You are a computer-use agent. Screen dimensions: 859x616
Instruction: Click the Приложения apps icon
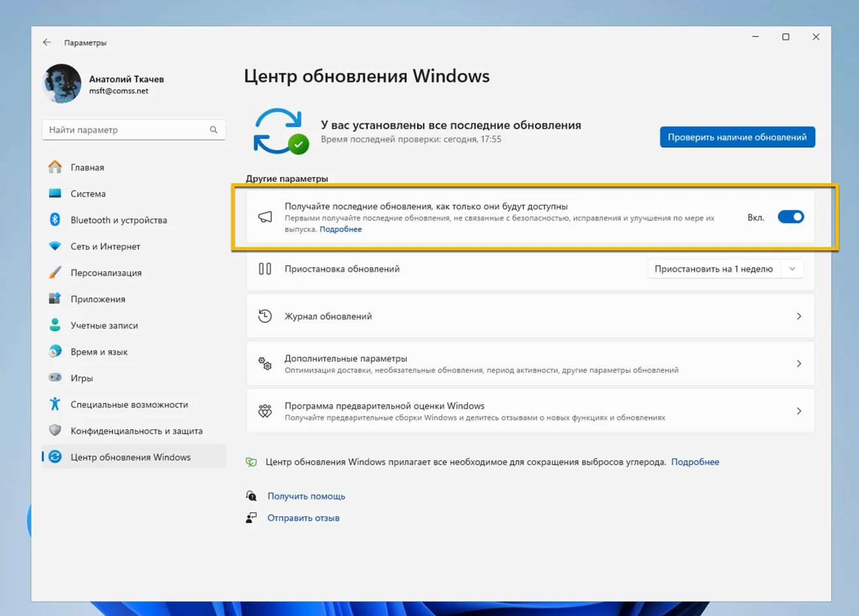(x=55, y=299)
